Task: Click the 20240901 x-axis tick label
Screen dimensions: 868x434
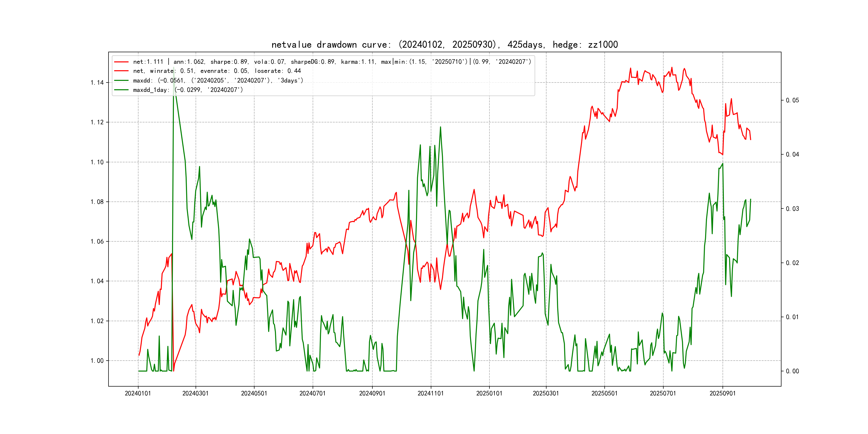Action: click(x=372, y=394)
